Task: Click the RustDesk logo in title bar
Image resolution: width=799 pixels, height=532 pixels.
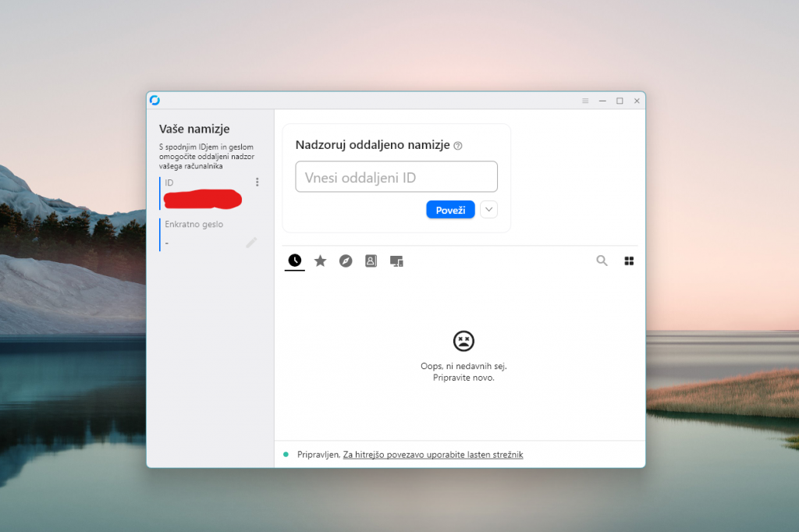Action: (154, 100)
